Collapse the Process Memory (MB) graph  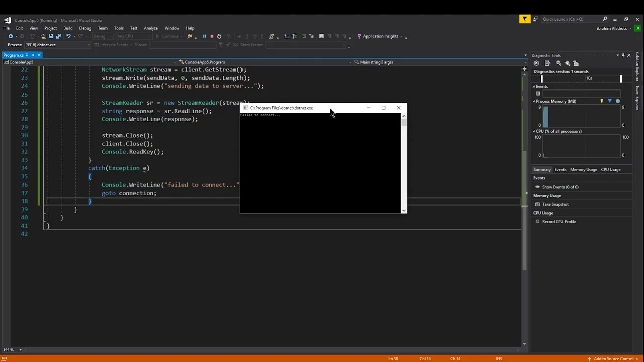click(534, 101)
